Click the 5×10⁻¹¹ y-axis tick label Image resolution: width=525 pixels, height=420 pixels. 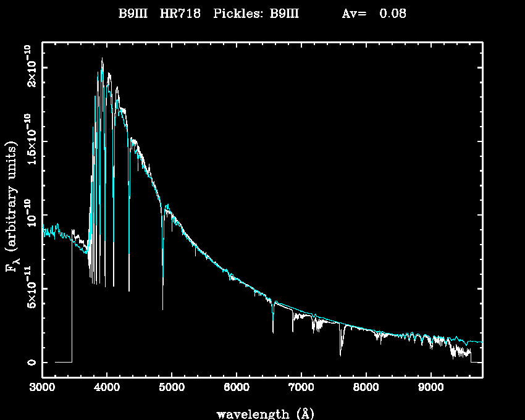click(x=28, y=288)
